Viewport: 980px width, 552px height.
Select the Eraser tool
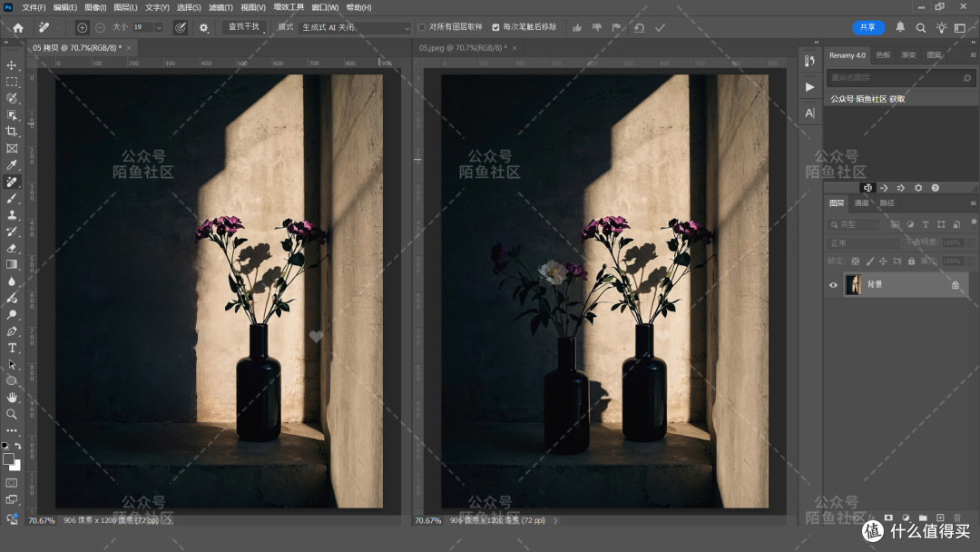click(11, 248)
